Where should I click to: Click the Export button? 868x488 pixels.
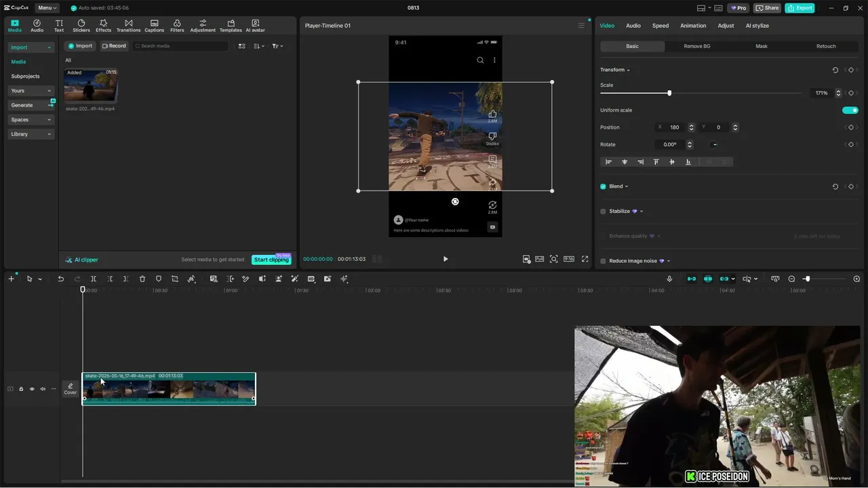(800, 8)
